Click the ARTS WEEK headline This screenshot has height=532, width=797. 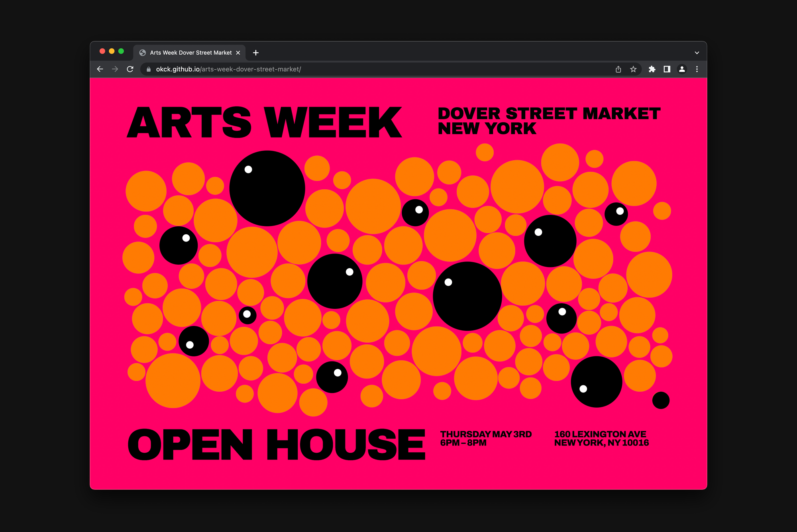tap(264, 122)
